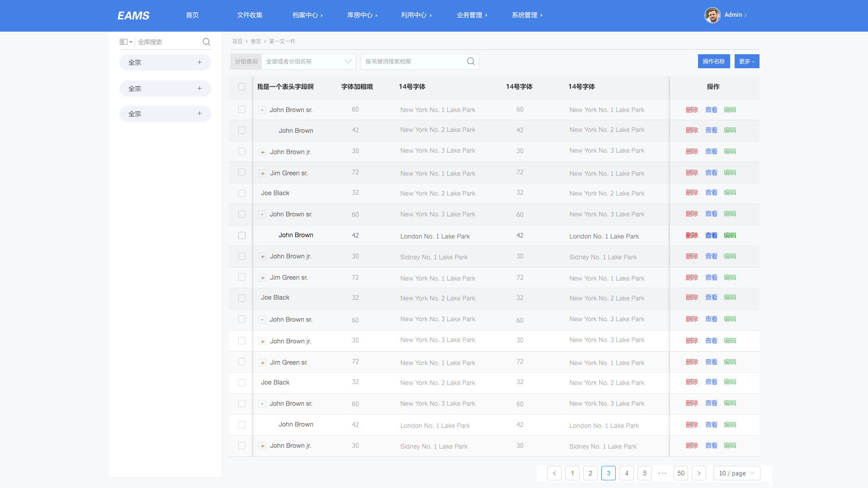Viewport: 868px width, 488px height.
Task: Click the Admin user avatar
Action: coord(712,15)
